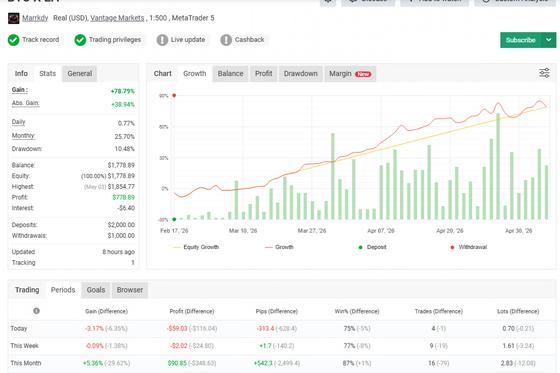Click the $1,854.77 highest balance value
The height and width of the screenshot is (373, 560).
tap(121, 186)
